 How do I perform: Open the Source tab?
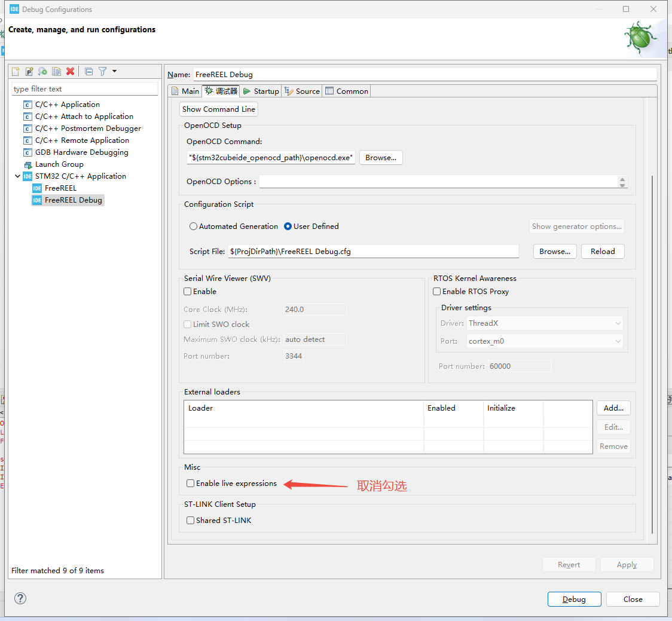[x=302, y=91]
